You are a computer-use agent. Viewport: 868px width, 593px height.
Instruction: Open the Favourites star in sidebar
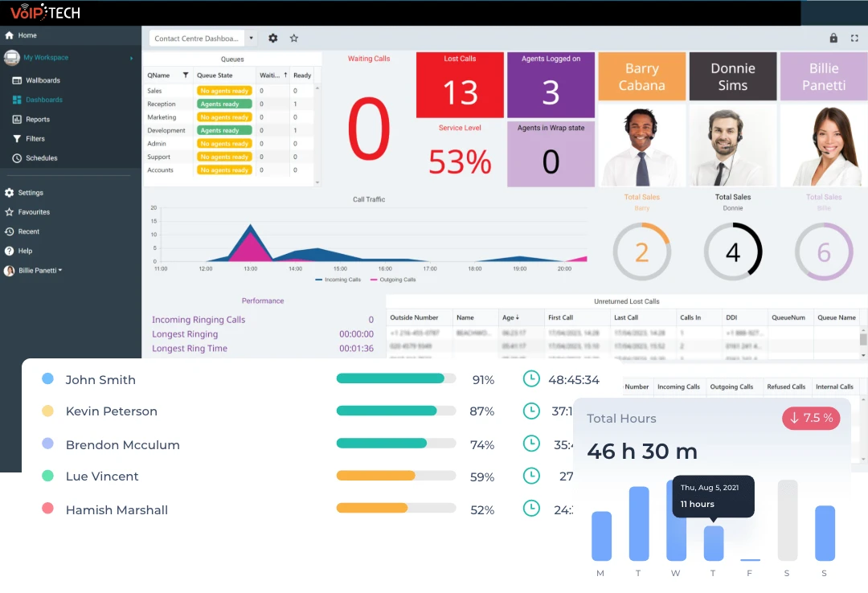click(x=9, y=212)
